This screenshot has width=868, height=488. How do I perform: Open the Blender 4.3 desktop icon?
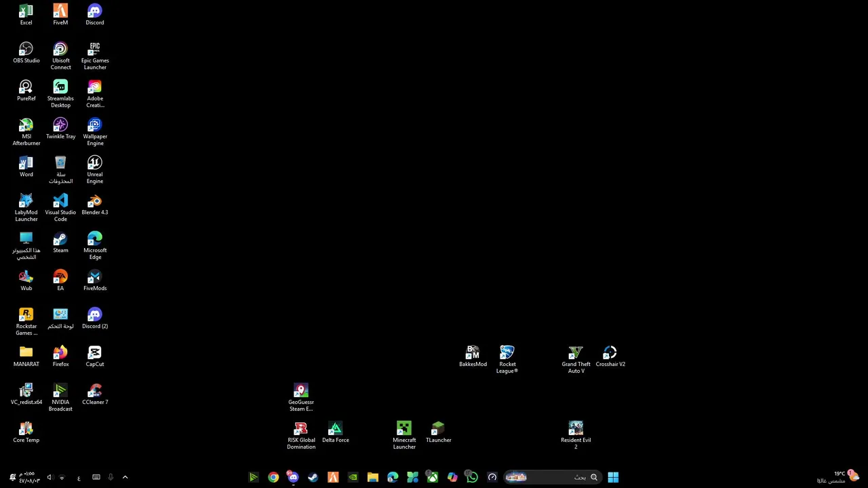tap(95, 205)
